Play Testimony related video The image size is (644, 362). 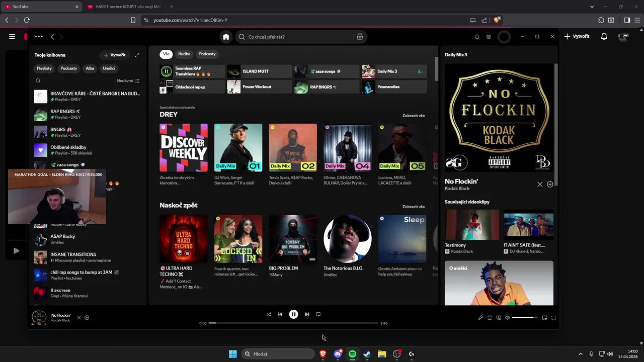coord(472,225)
